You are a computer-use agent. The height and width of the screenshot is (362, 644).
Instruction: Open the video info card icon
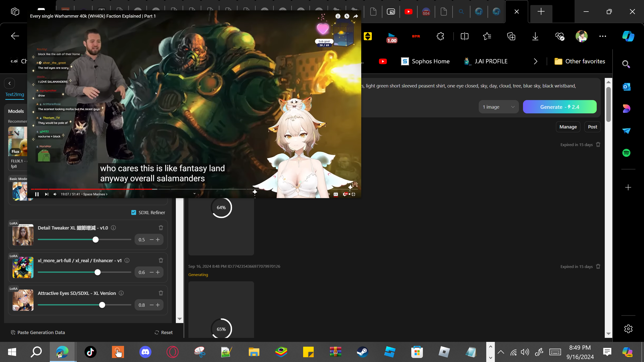[338, 16]
